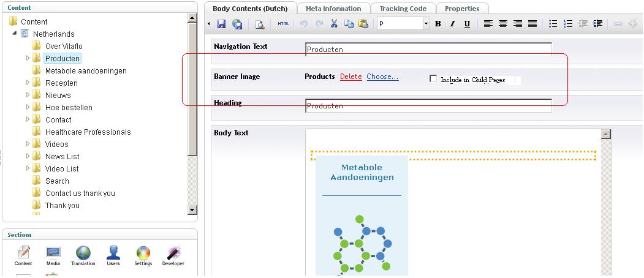This screenshot has width=644, height=278.
Task: Decrease indent (outdent) the paragraph
Action: click(583, 24)
